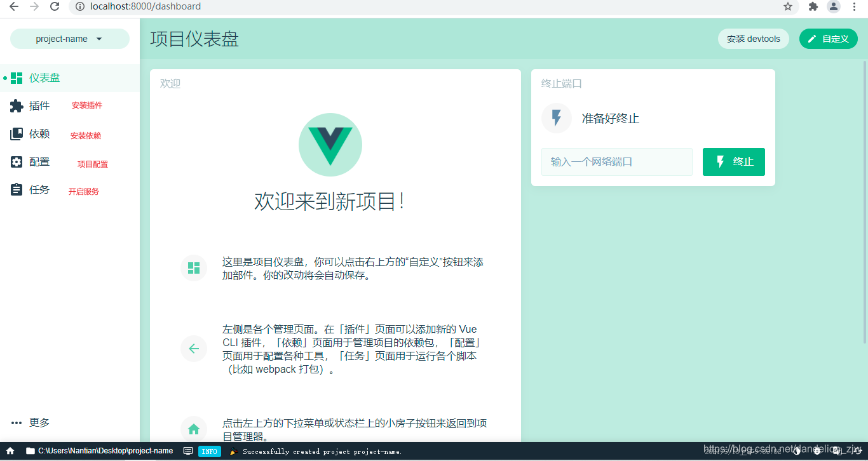Click the tasks clipboard icon
This screenshot has height=461, width=868.
[x=17, y=189]
